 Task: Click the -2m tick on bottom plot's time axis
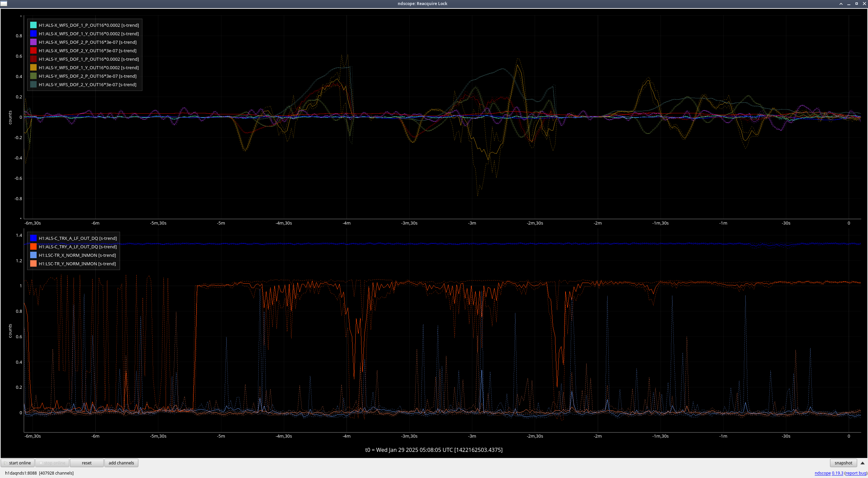point(598,436)
